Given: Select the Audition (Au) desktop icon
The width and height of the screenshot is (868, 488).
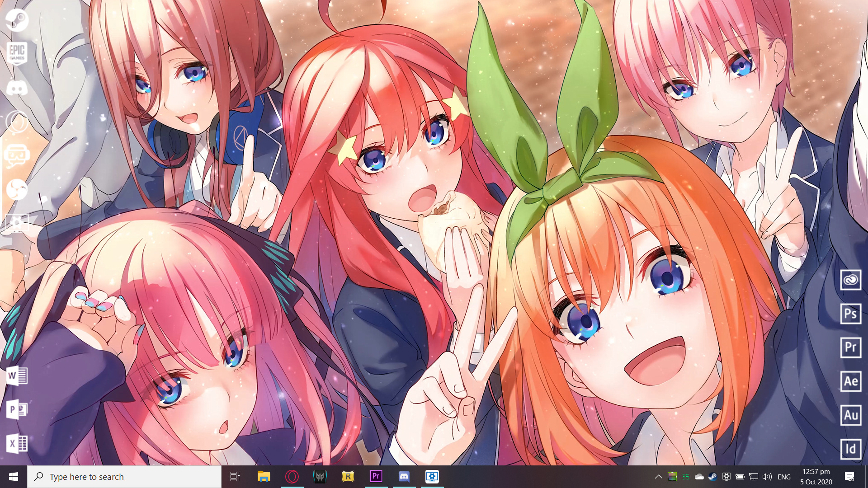Looking at the screenshot, I should coord(850,415).
